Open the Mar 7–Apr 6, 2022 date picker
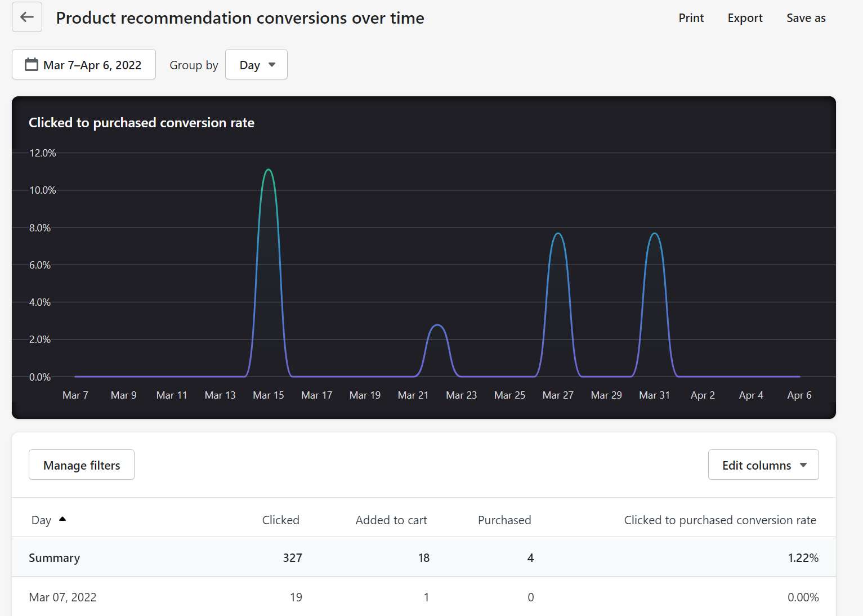The image size is (863, 616). [84, 65]
